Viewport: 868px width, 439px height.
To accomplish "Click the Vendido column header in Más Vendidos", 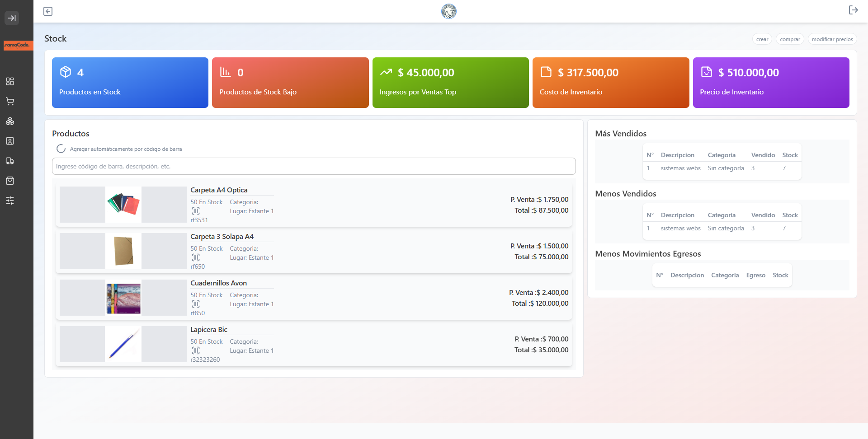I will (763, 155).
